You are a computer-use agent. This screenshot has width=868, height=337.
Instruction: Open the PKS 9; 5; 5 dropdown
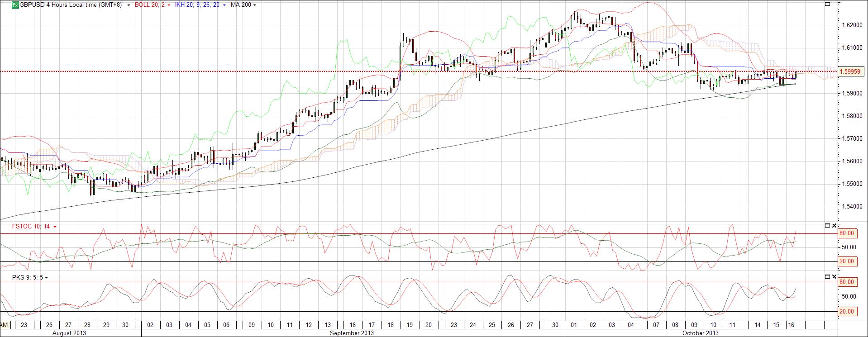[x=47, y=278]
